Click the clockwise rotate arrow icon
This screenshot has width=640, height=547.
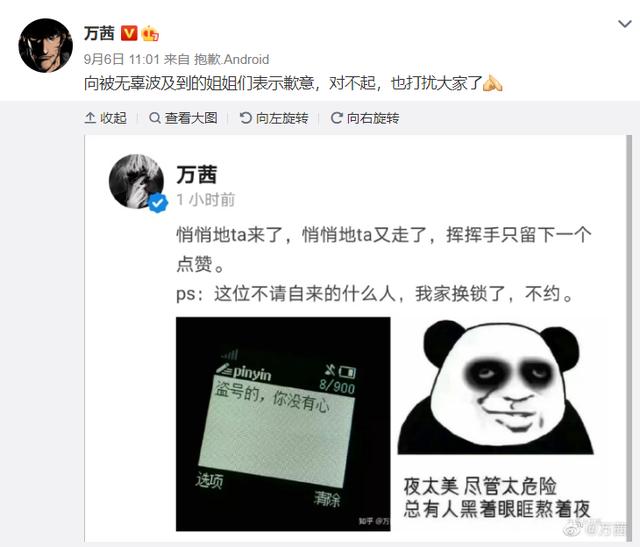(x=336, y=118)
